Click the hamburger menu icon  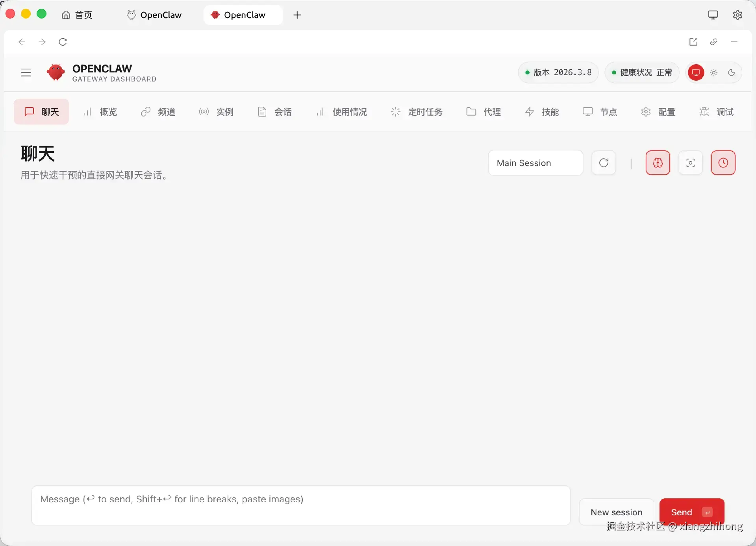coord(26,72)
